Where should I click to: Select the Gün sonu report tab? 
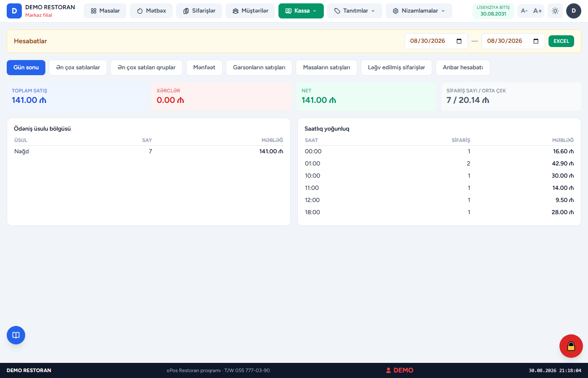[x=26, y=68]
